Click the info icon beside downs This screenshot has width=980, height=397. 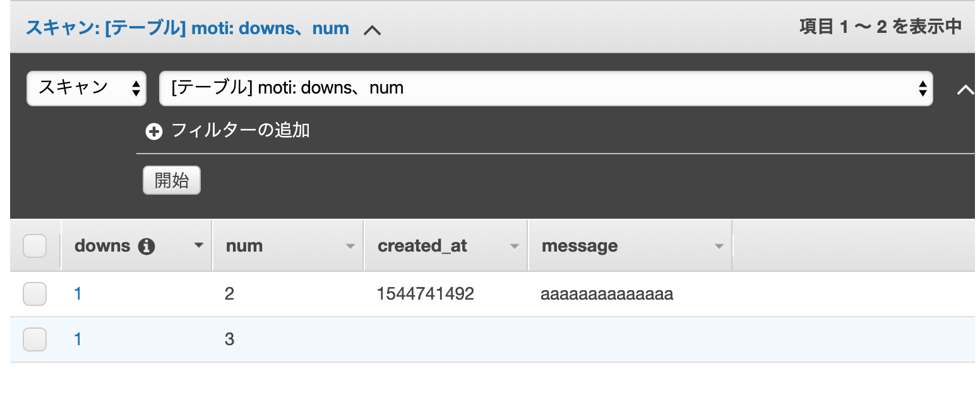[x=146, y=246]
